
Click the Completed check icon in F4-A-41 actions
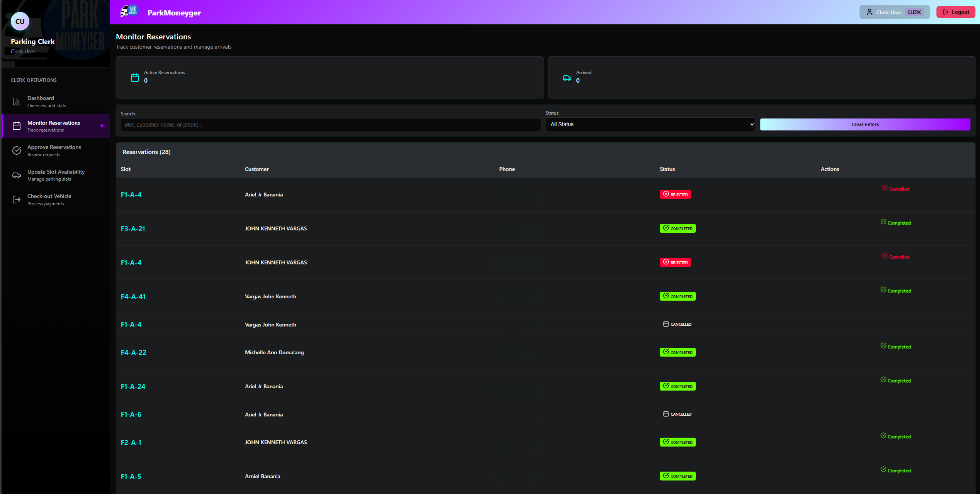[883, 289]
